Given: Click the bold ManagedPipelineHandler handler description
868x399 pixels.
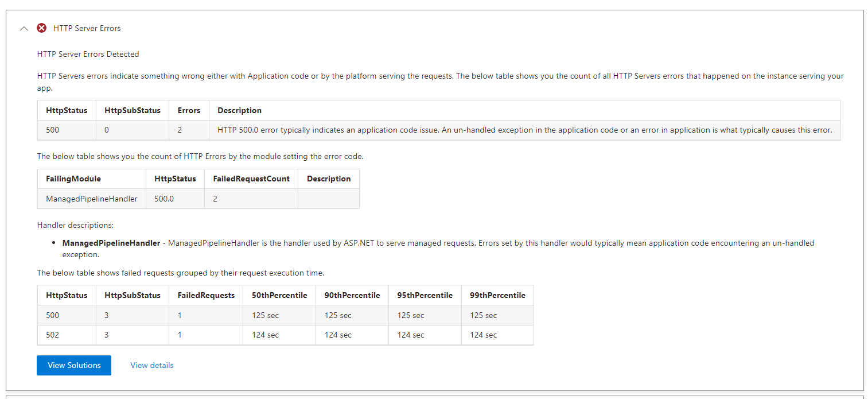Looking at the screenshot, I should pyautogui.click(x=111, y=243).
